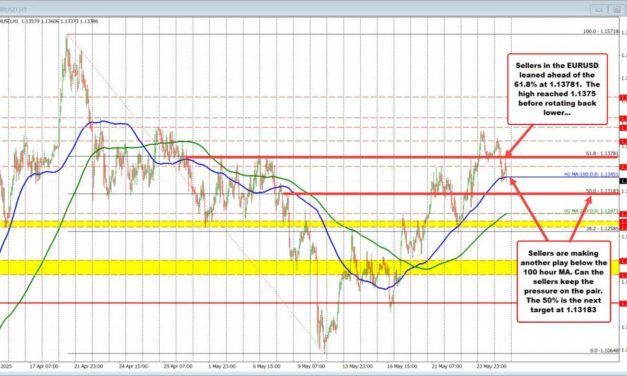Select Fibonacci label 61.8 - 1.13781

[x=602, y=153]
